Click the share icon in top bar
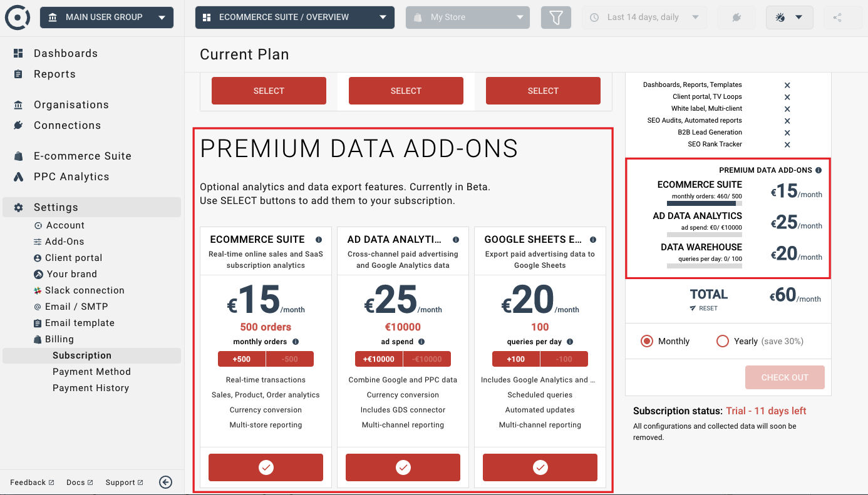The image size is (868, 495). [837, 18]
